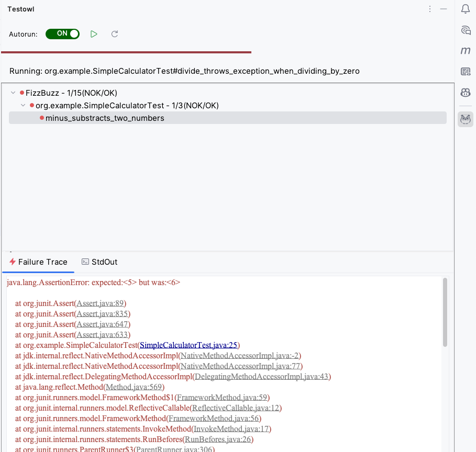Open the Maven tool window
This screenshot has width=476, height=452.
466,51
